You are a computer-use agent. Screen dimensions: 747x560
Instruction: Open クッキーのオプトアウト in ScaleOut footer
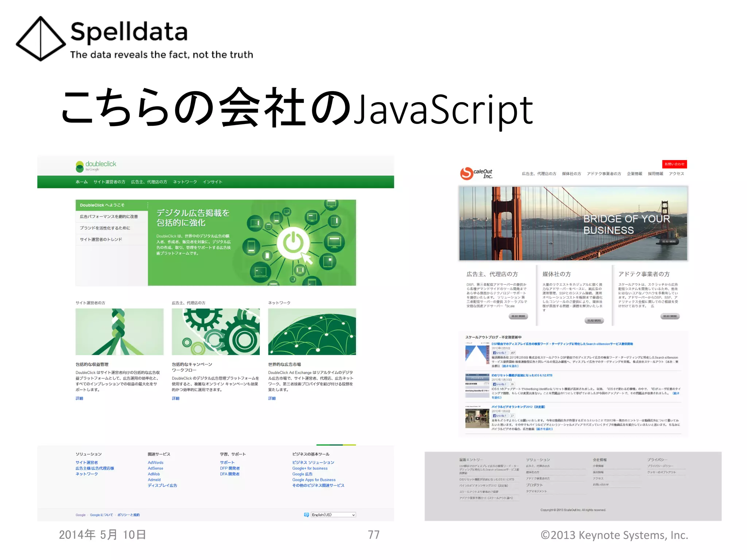[662, 472]
